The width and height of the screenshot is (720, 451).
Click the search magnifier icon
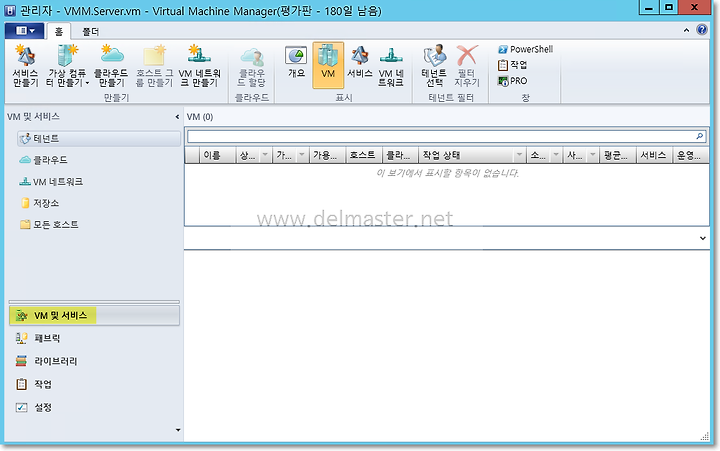click(699, 136)
